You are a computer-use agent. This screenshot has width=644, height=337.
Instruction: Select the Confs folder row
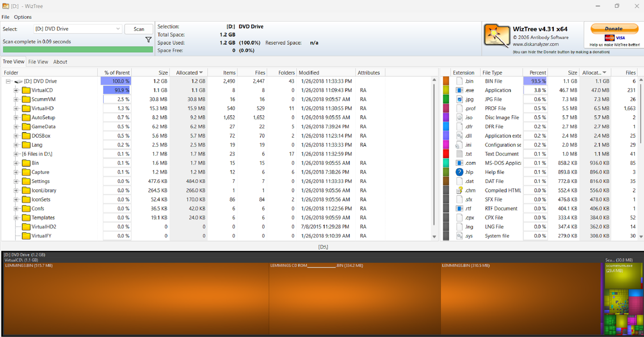pos(217,209)
